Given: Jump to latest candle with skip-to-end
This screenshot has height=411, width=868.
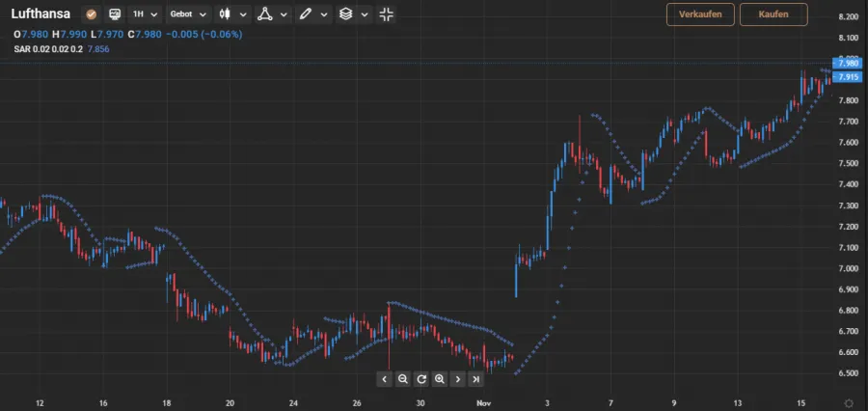Looking at the screenshot, I should tap(475, 379).
